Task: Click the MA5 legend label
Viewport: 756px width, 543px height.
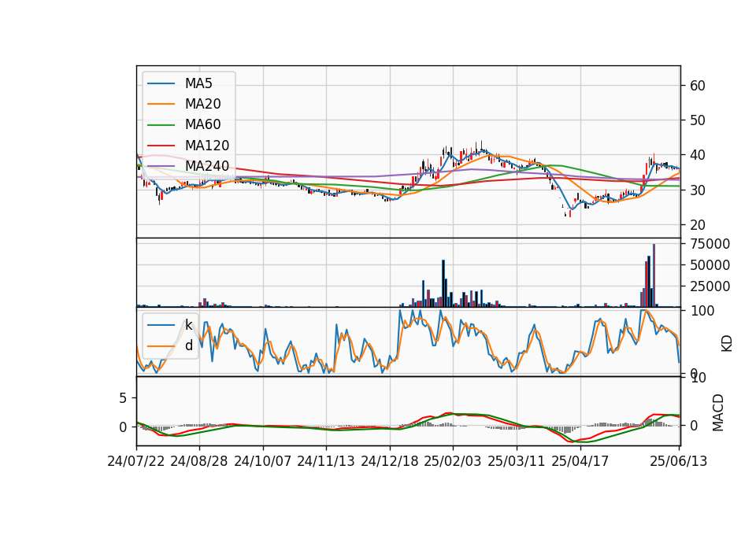Action: pyautogui.click(x=198, y=83)
